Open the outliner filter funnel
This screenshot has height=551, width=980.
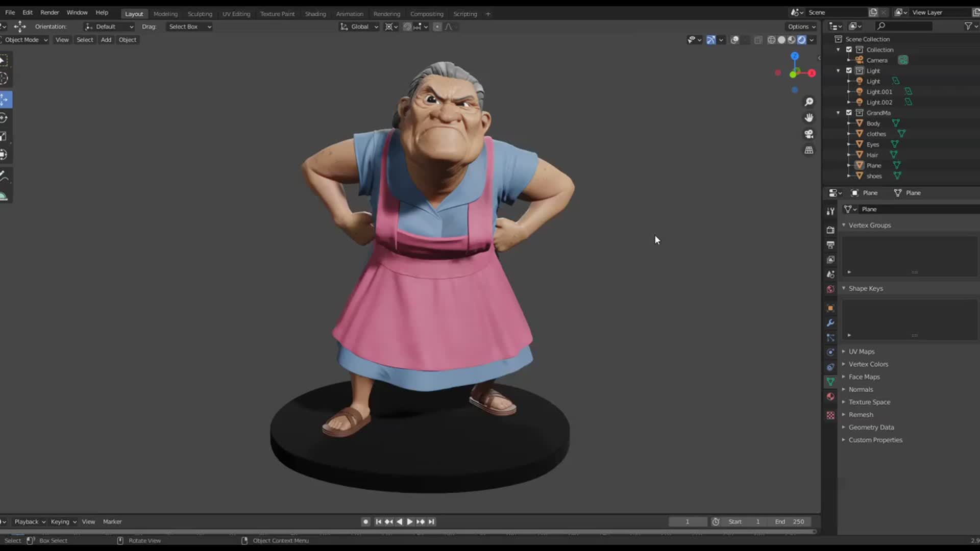[x=968, y=26]
